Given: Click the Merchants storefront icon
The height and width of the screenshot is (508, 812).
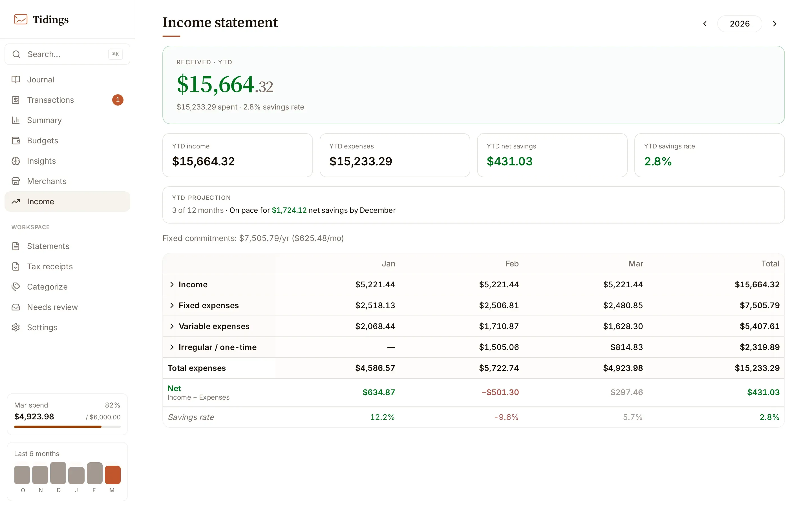Looking at the screenshot, I should [16, 181].
